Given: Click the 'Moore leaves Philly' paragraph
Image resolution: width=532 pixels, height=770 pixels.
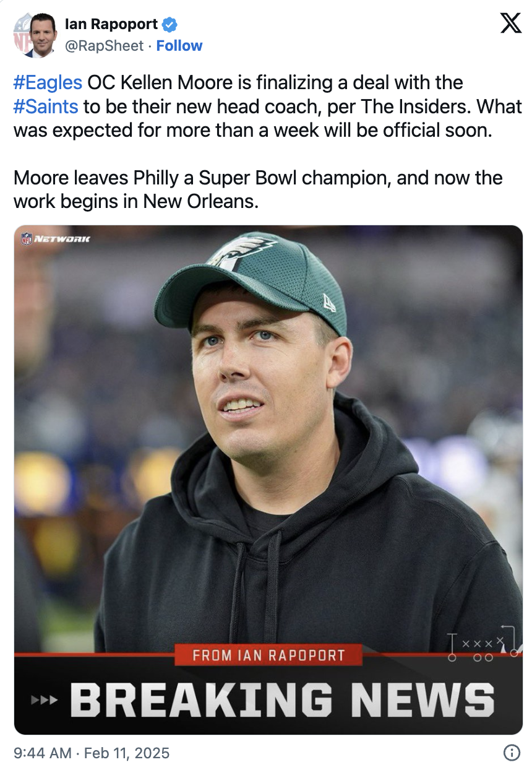Looking at the screenshot, I should point(258,190).
